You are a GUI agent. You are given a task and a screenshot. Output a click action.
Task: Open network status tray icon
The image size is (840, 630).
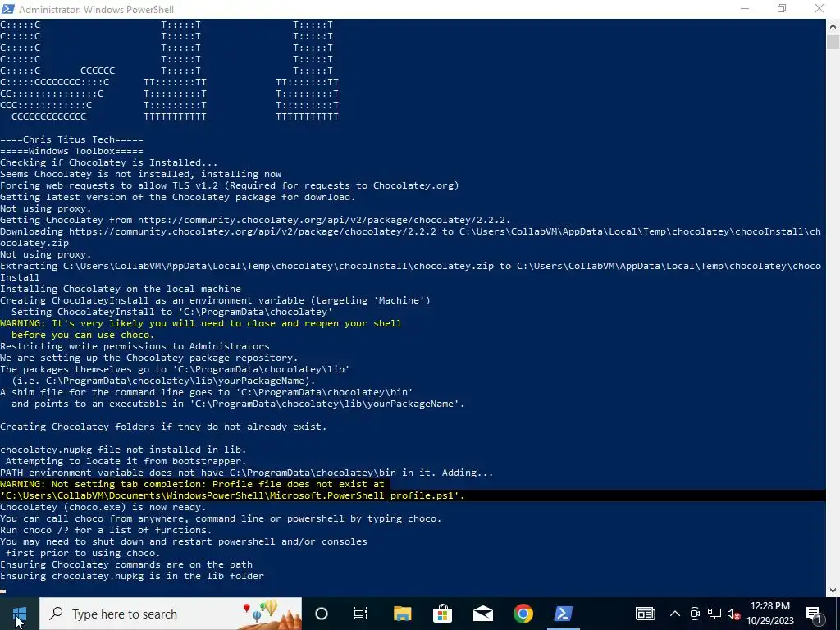(714, 614)
